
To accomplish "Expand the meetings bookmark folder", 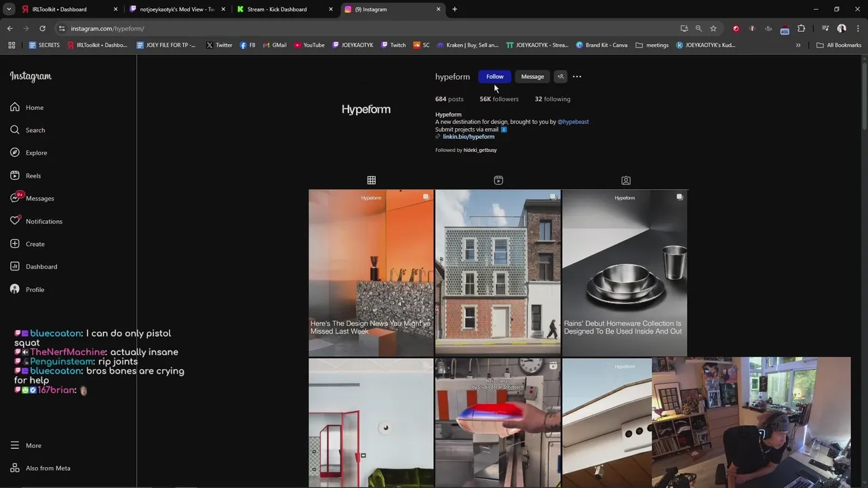I will tap(652, 45).
